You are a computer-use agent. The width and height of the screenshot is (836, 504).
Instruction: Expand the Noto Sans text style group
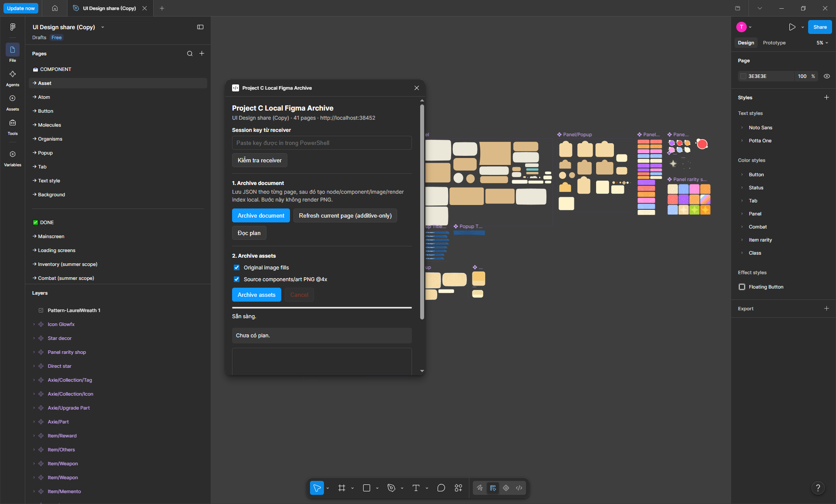742,128
